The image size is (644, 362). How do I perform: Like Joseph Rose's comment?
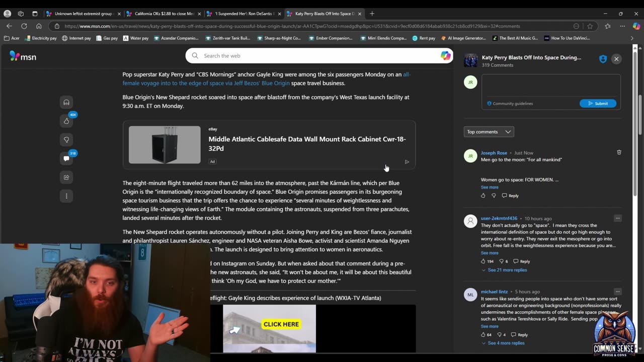[483, 196]
